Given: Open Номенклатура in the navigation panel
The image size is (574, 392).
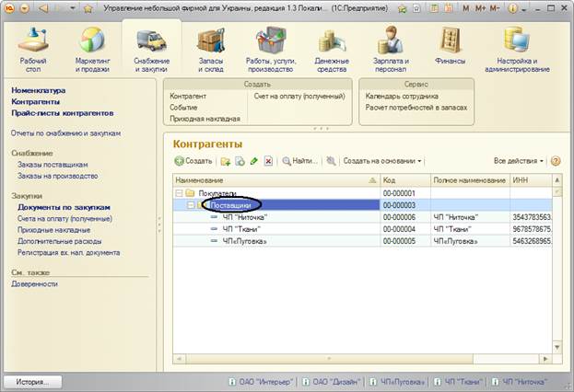Looking at the screenshot, I should tap(39, 90).
